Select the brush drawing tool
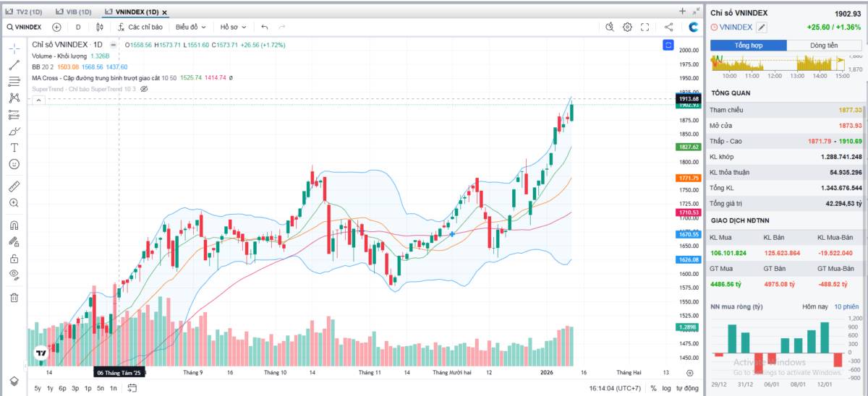868x396 pixels. pos(14,132)
